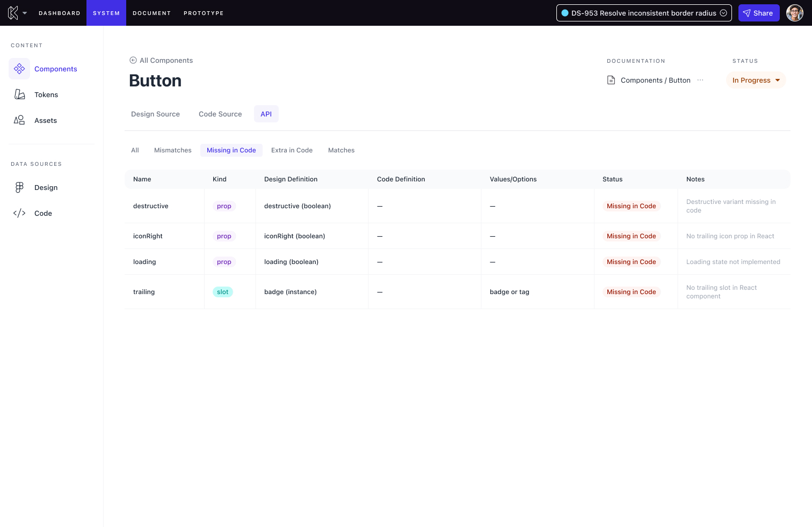Switch to the Code Source tab

[220, 114]
